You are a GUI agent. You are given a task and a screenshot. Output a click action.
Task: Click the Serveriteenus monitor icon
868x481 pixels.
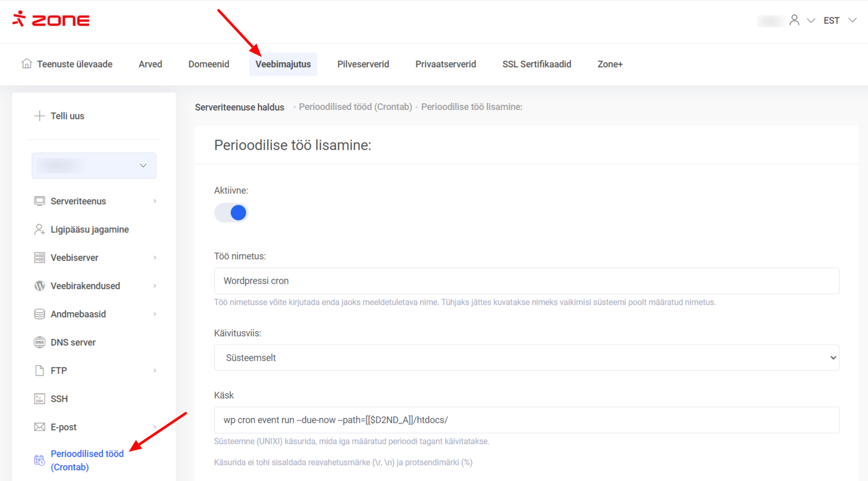pyautogui.click(x=40, y=201)
